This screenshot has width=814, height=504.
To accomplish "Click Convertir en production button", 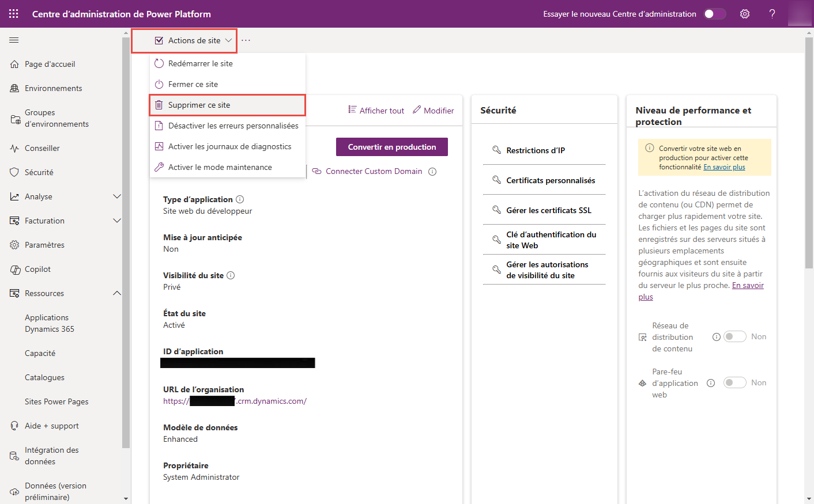I will pos(392,147).
